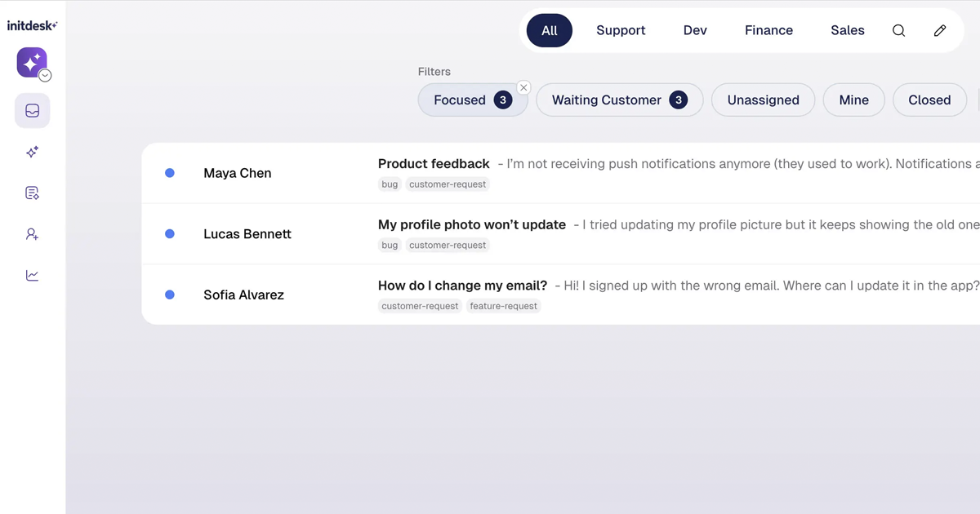
Task: Switch to the Dev tab
Action: (x=695, y=30)
